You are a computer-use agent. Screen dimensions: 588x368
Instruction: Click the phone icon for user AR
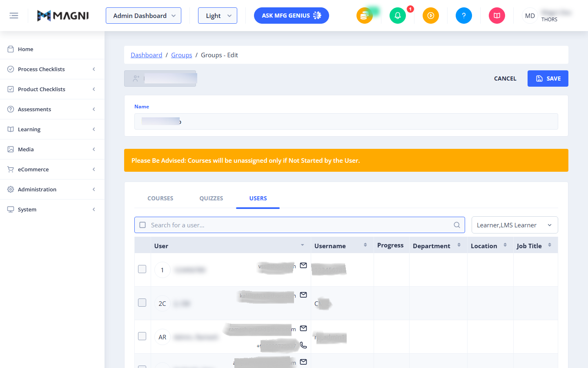coord(303,345)
